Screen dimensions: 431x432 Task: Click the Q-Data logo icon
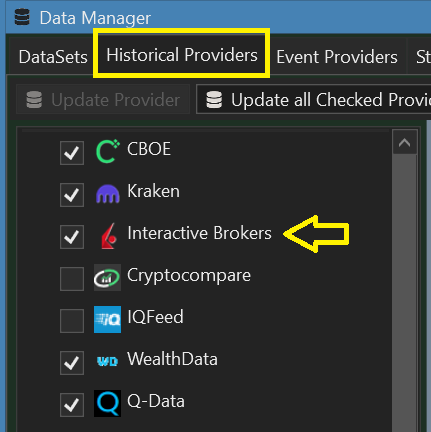tap(107, 403)
